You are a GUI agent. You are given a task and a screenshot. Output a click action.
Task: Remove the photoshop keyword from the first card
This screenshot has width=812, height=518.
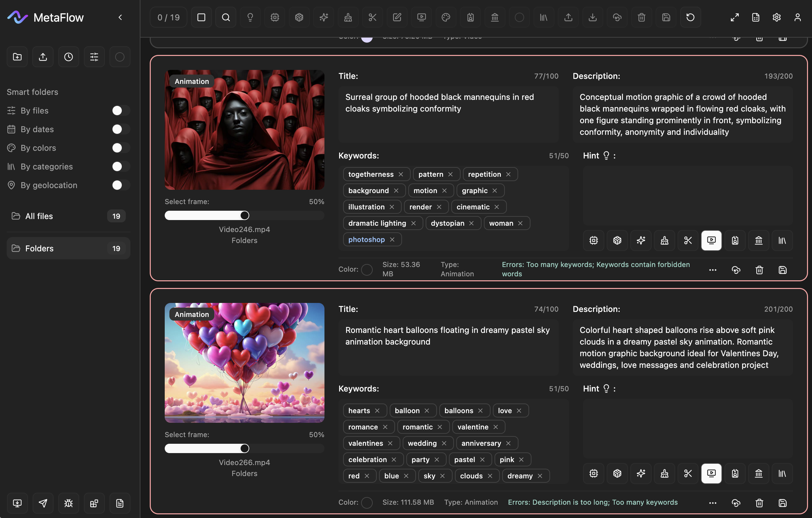(392, 239)
